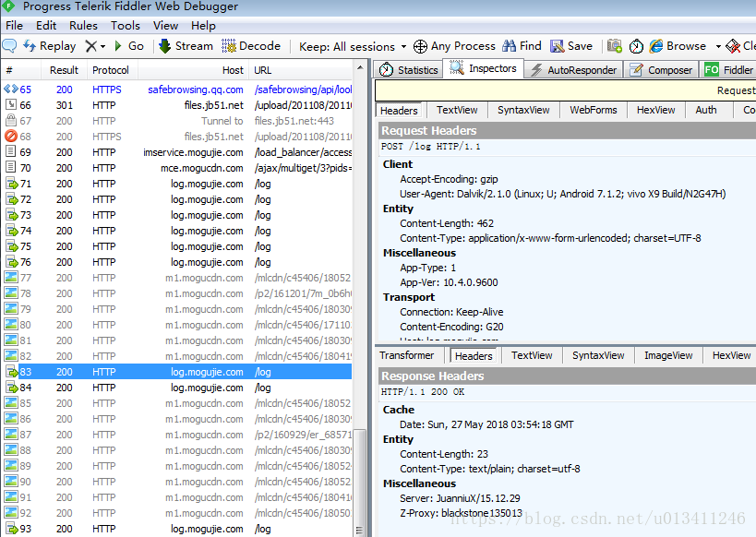Sort sessions by Protocol column
The height and width of the screenshot is (537, 756).
point(112,70)
